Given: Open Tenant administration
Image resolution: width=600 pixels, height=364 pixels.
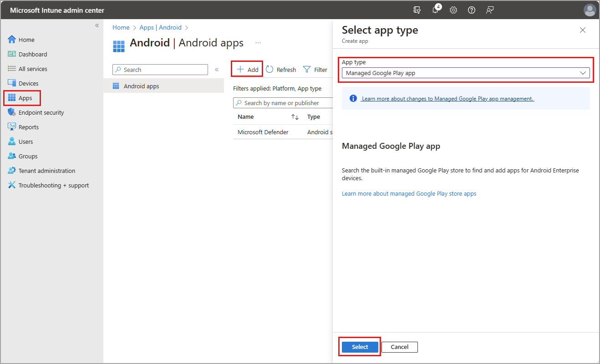Looking at the screenshot, I should click(x=47, y=171).
